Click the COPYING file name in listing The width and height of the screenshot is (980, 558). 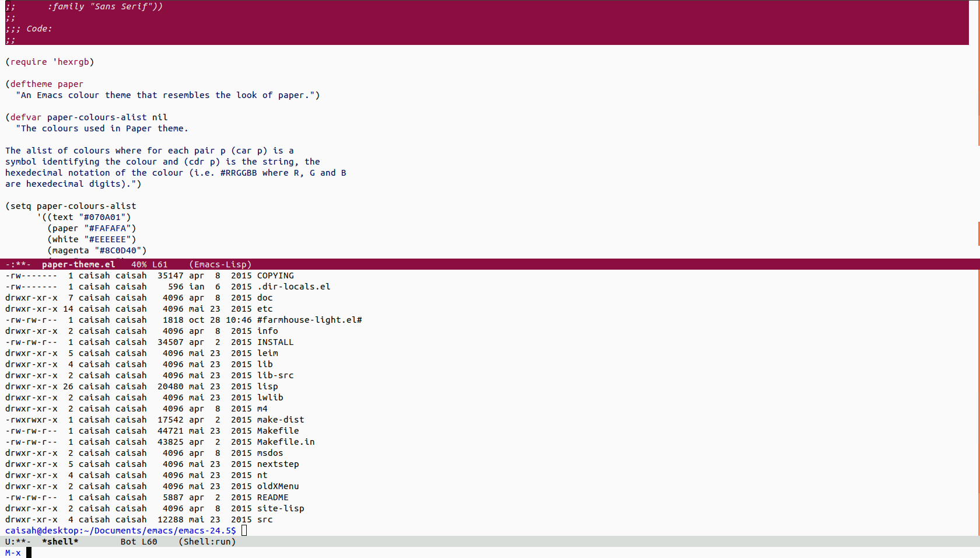click(x=275, y=275)
